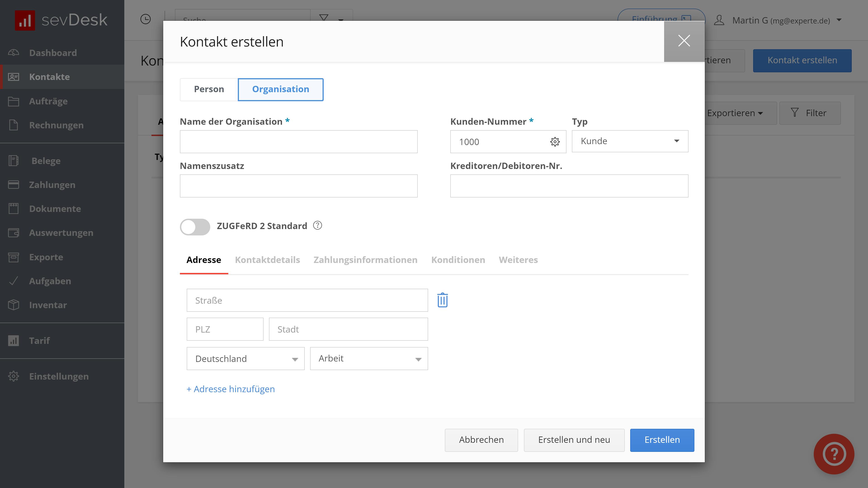Click the blue Erstellen button
The height and width of the screenshot is (488, 868).
click(x=662, y=440)
